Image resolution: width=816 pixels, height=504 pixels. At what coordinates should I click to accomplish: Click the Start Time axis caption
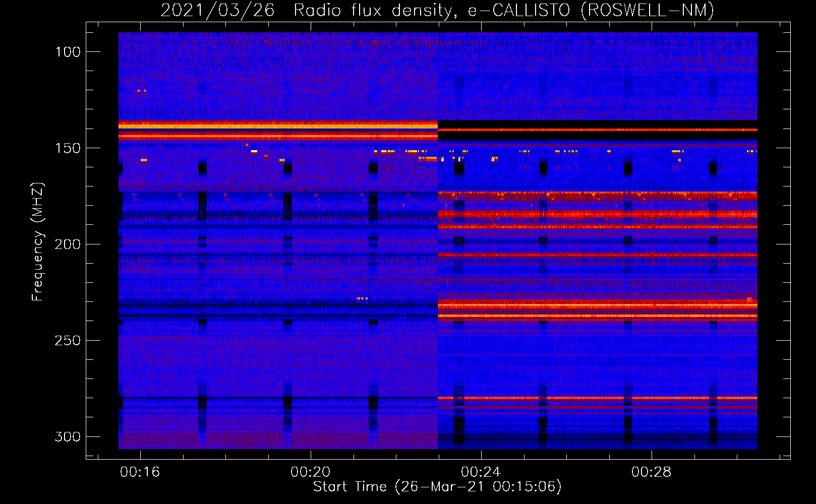pos(437,487)
